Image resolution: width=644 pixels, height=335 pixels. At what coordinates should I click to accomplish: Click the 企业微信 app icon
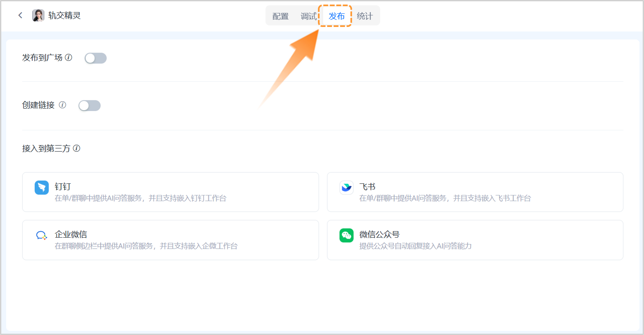point(42,235)
